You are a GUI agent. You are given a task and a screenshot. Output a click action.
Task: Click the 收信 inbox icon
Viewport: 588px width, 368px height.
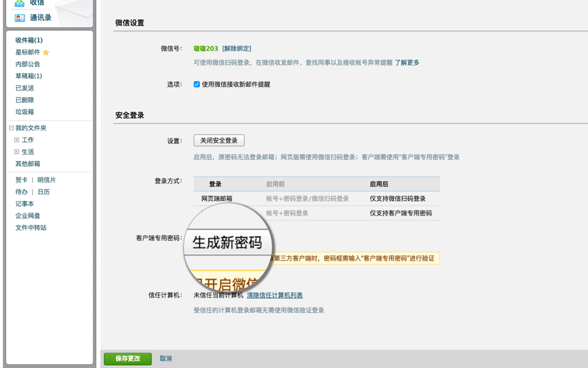coord(20,3)
